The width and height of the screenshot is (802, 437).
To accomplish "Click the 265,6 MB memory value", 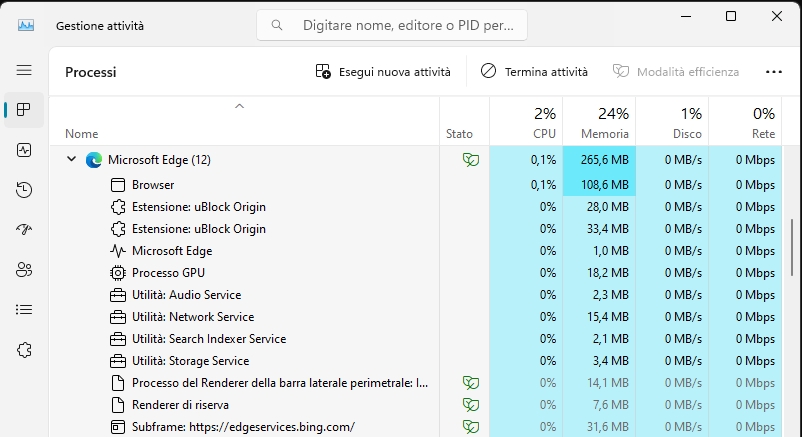I will pos(605,160).
